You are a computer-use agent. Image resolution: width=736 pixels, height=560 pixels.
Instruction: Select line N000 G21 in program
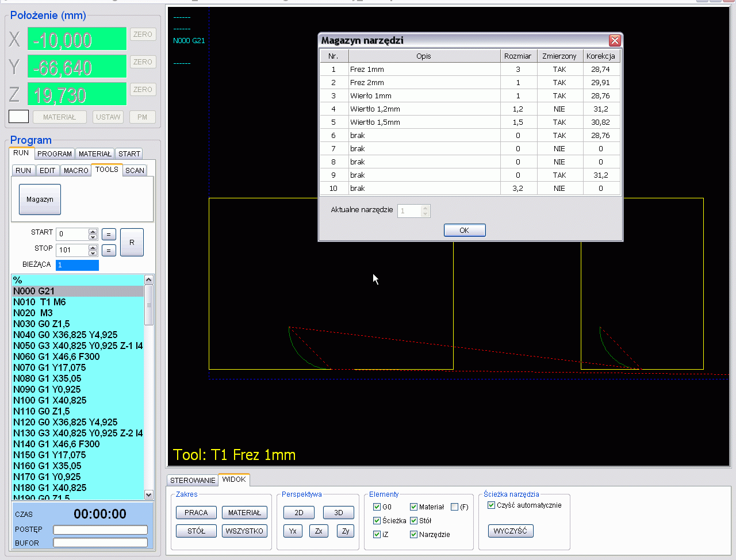[x=78, y=291]
